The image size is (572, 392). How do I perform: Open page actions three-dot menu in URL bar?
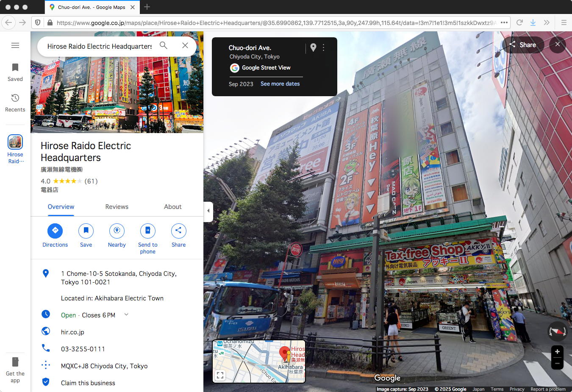504,22
